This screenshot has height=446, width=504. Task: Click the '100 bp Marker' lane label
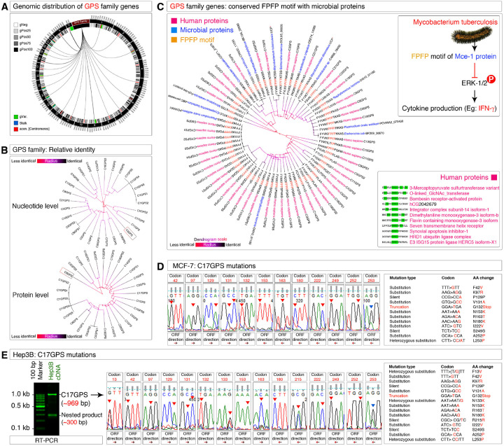point(36,370)
